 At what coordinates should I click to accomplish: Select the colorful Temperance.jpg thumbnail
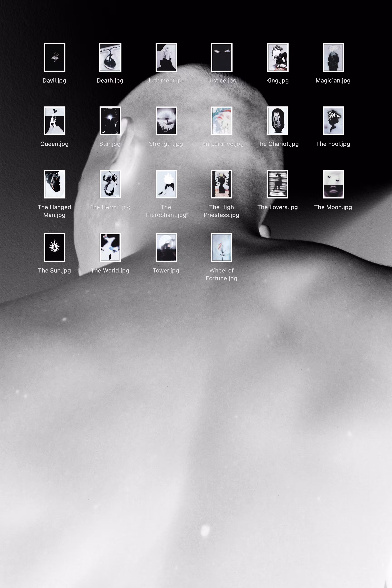click(x=222, y=121)
